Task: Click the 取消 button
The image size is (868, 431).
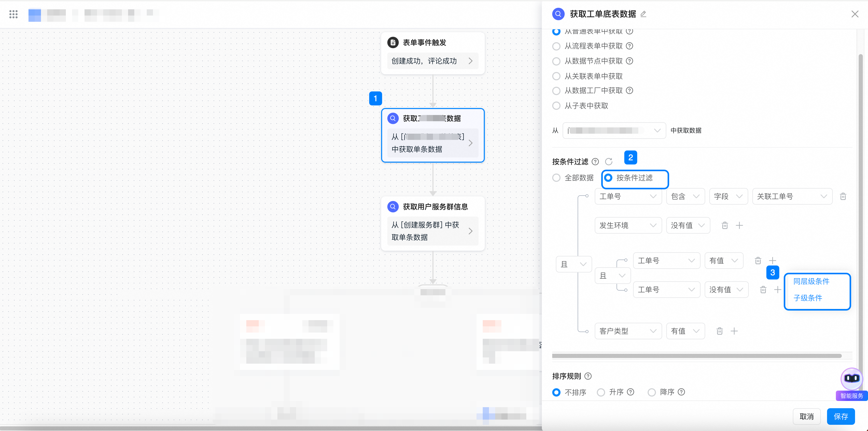Action: pyautogui.click(x=806, y=416)
